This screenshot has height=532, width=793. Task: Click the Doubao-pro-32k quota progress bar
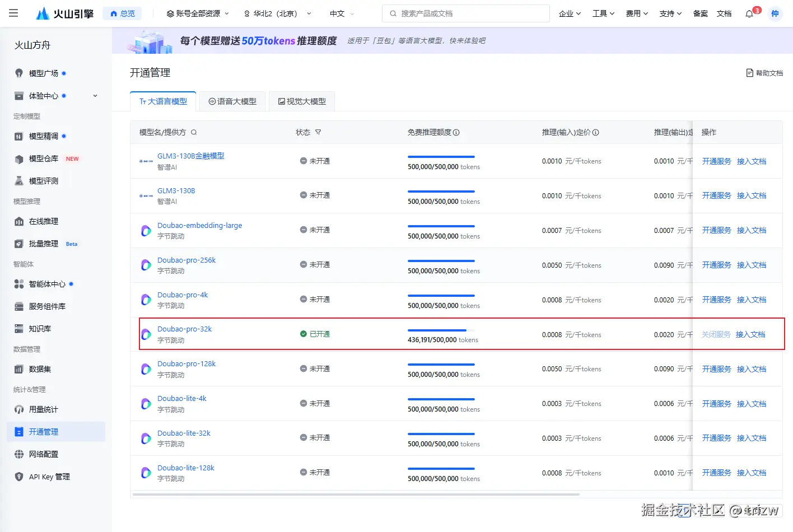pyautogui.click(x=441, y=330)
